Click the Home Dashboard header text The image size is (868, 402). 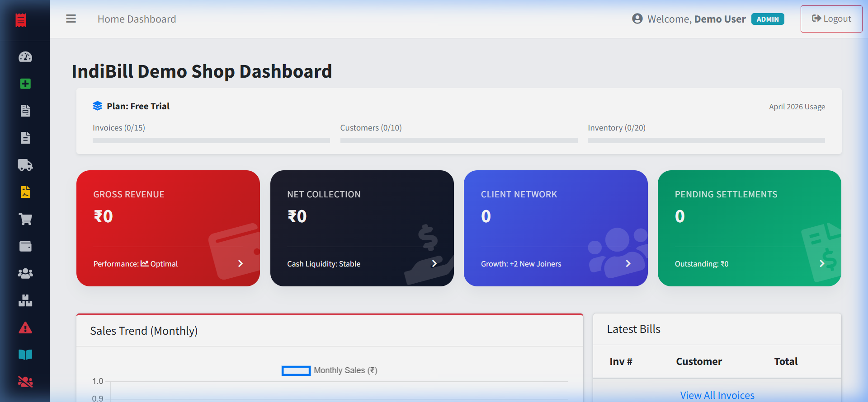[x=137, y=19]
